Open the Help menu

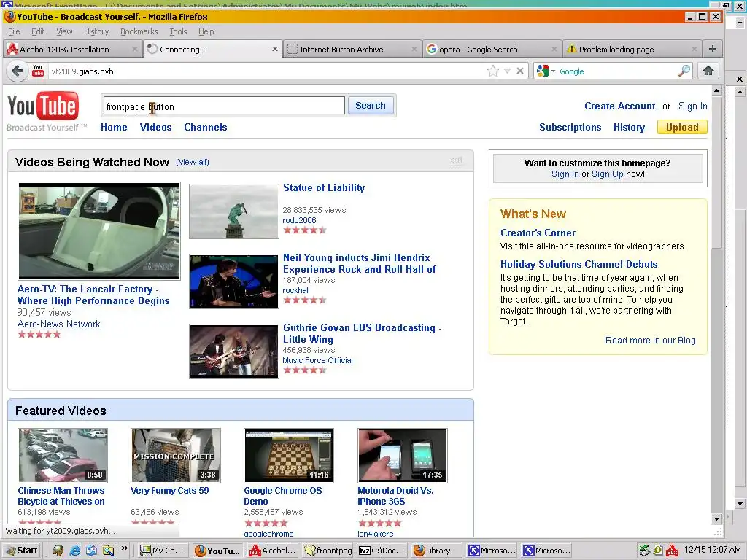point(206,31)
